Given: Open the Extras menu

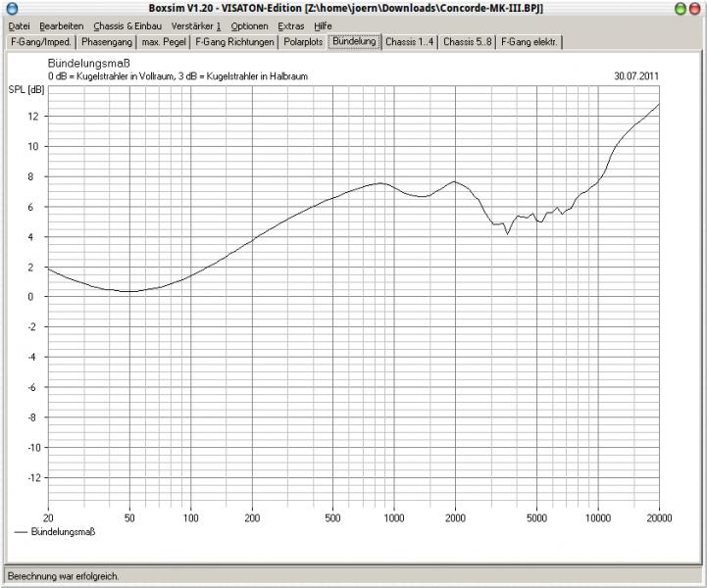Looking at the screenshot, I should [291, 26].
